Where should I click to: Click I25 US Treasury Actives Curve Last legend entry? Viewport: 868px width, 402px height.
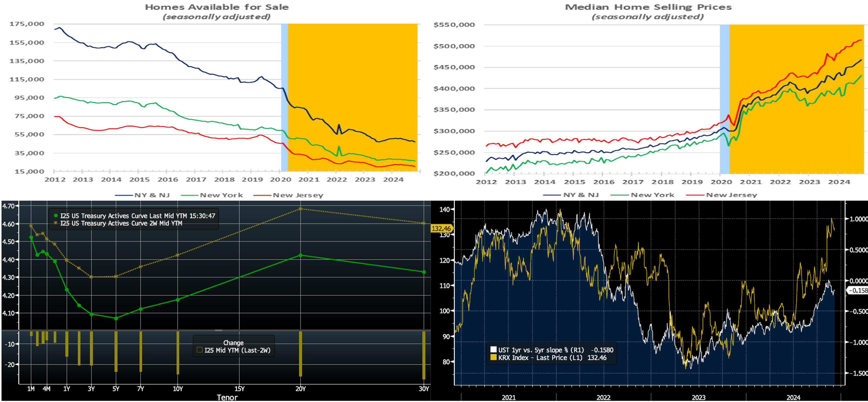(x=137, y=216)
